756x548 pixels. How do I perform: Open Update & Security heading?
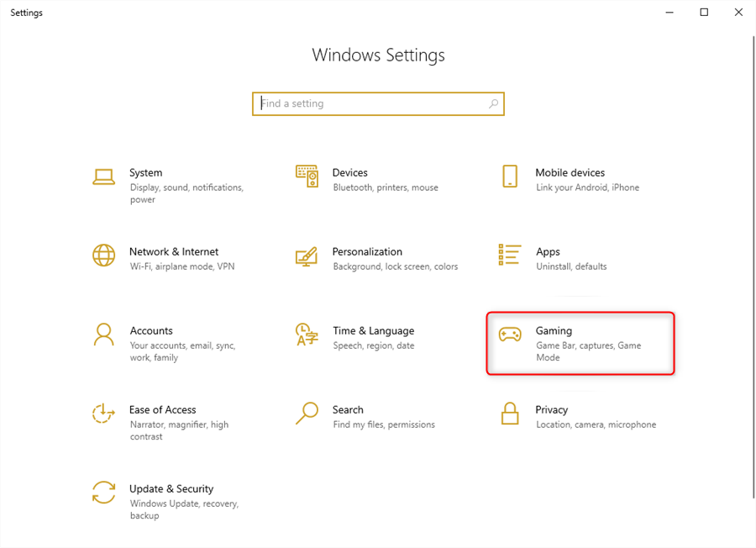[171, 489]
